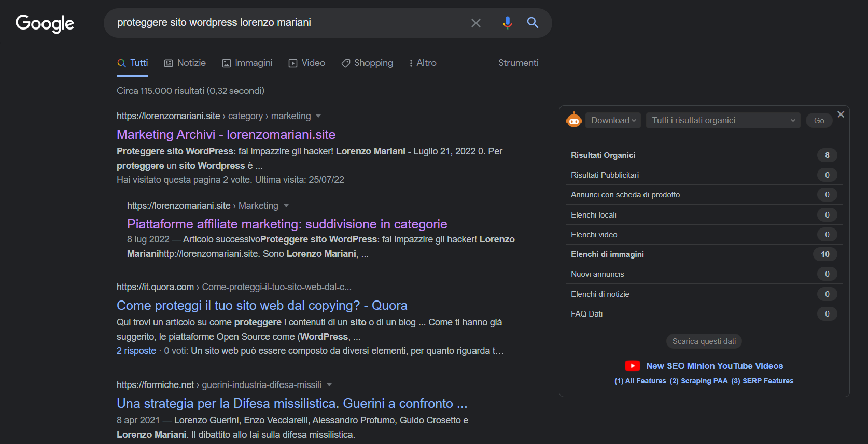Click the it.quora.com URL breadcrumb

click(x=234, y=287)
